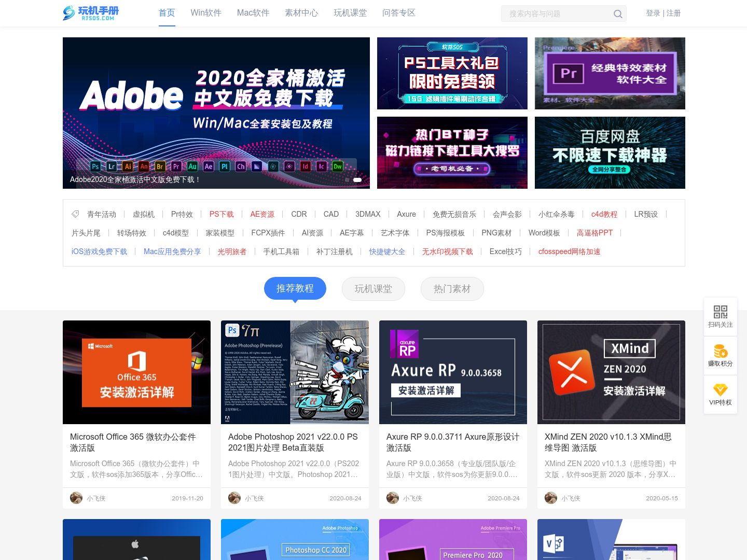Click author avatar on Office 365 card

click(76, 498)
